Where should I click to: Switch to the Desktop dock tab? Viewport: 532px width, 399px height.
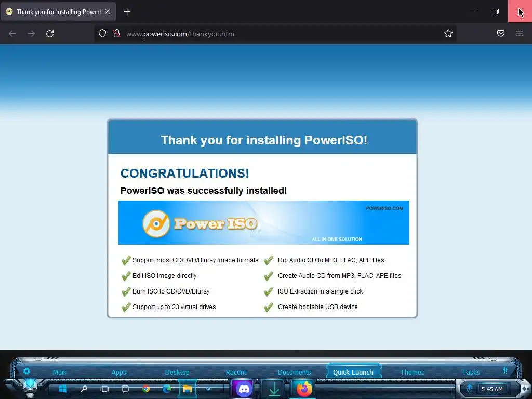point(177,372)
